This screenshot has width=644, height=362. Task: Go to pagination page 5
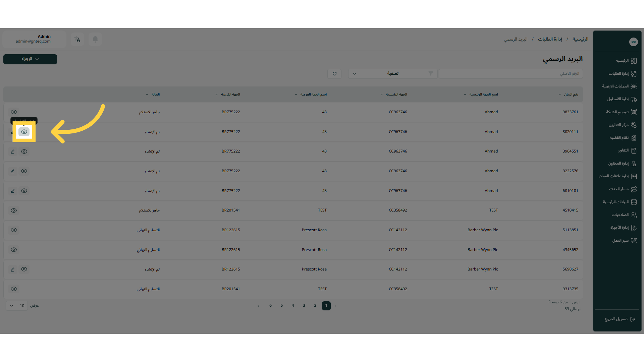(282, 306)
